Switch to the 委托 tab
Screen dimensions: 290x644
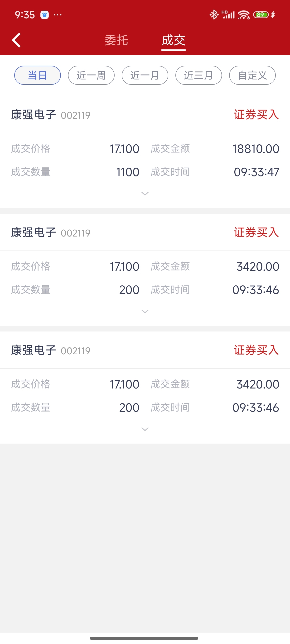pos(116,40)
